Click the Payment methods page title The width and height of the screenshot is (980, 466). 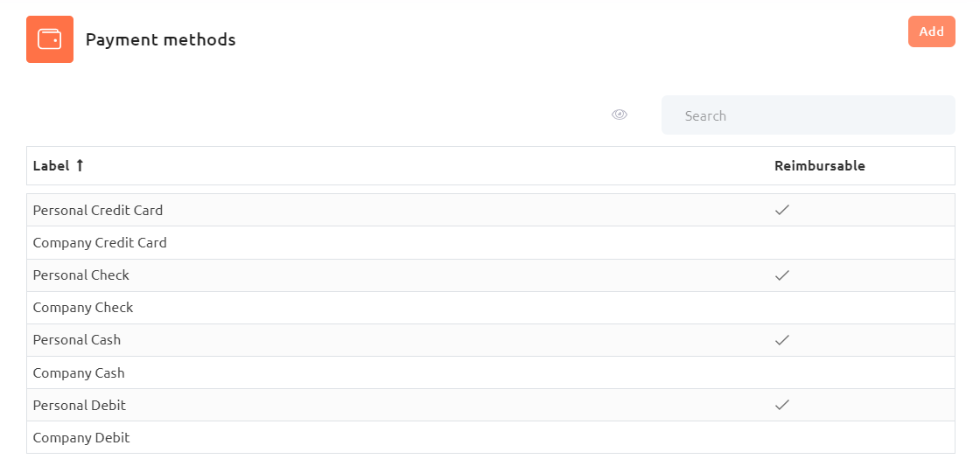click(161, 39)
